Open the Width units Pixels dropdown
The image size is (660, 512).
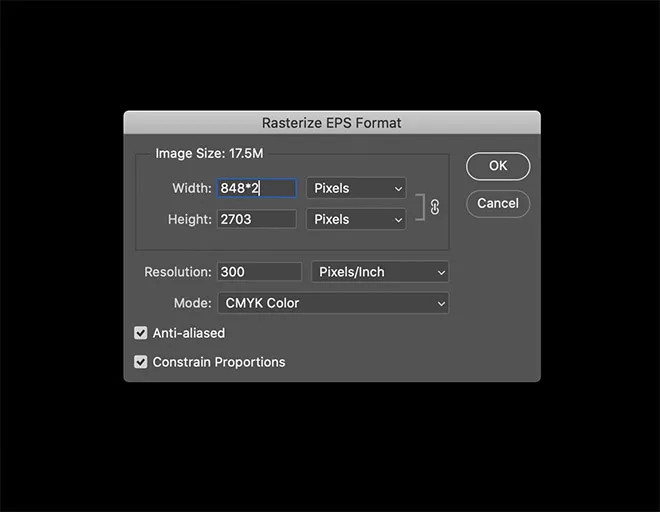(356, 188)
